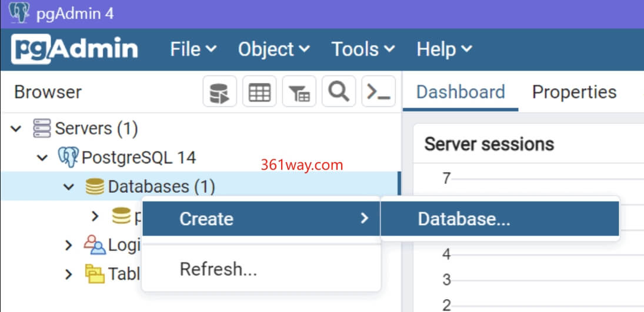Open the Query Tool toolbar icon
This screenshot has width=644, height=312.
point(220,92)
